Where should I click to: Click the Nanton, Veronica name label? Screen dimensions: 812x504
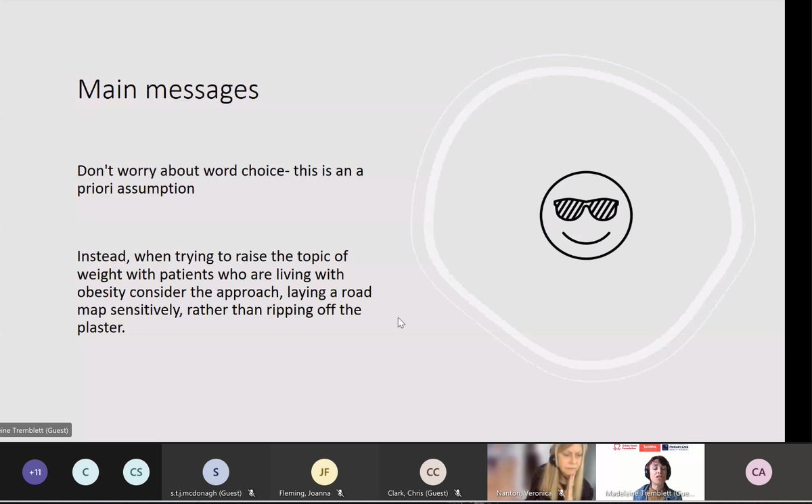(524, 494)
